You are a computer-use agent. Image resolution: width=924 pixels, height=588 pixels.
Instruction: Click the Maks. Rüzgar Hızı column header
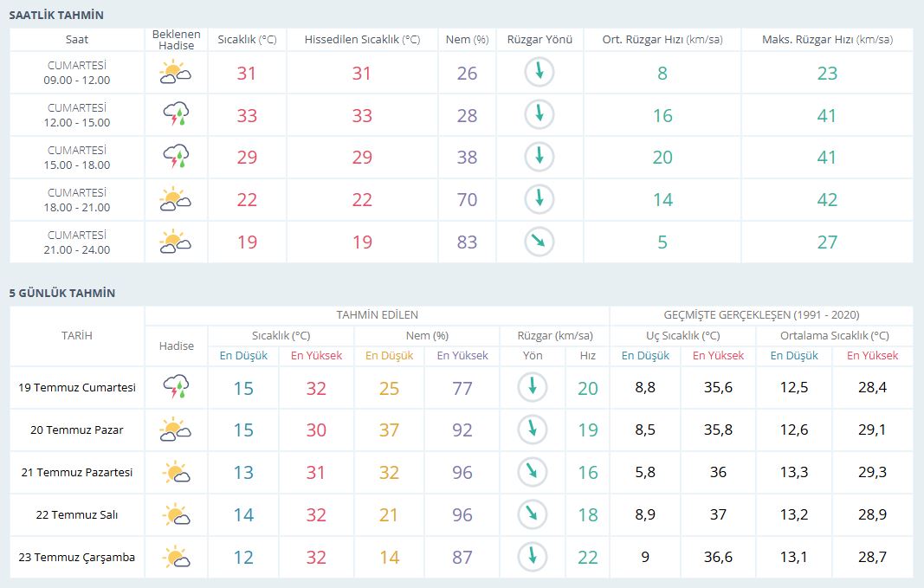[827, 40]
